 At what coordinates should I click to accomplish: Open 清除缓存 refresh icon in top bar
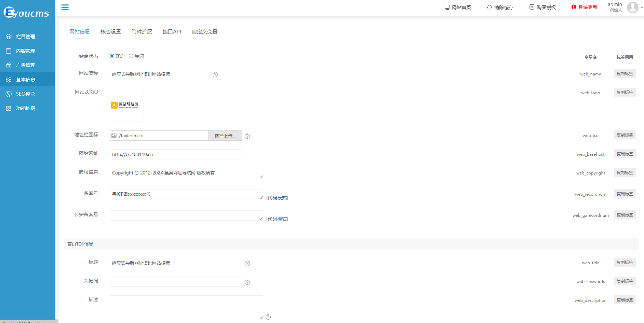click(x=489, y=7)
